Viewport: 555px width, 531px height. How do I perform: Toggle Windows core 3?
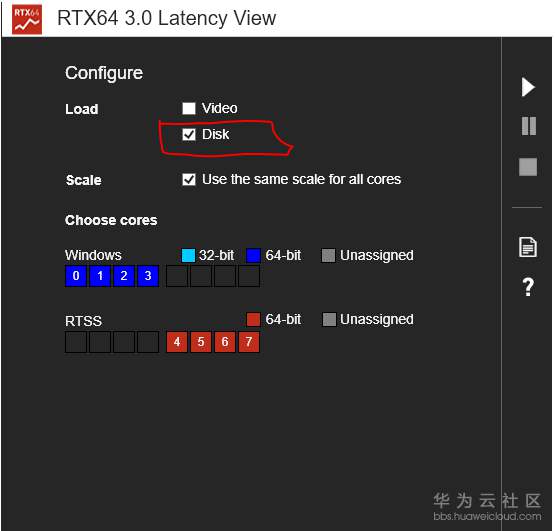tap(148, 276)
